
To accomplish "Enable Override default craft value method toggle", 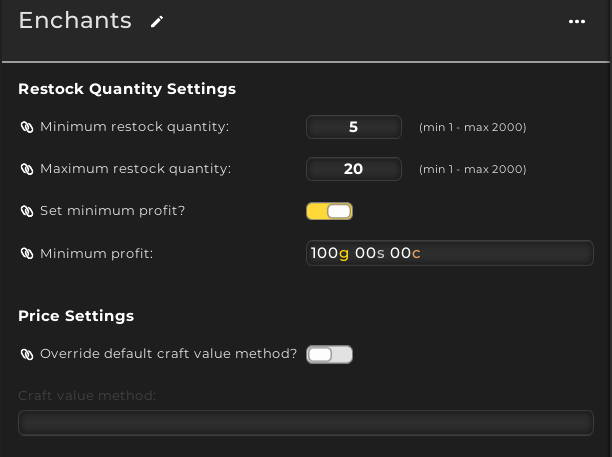I will [x=329, y=354].
